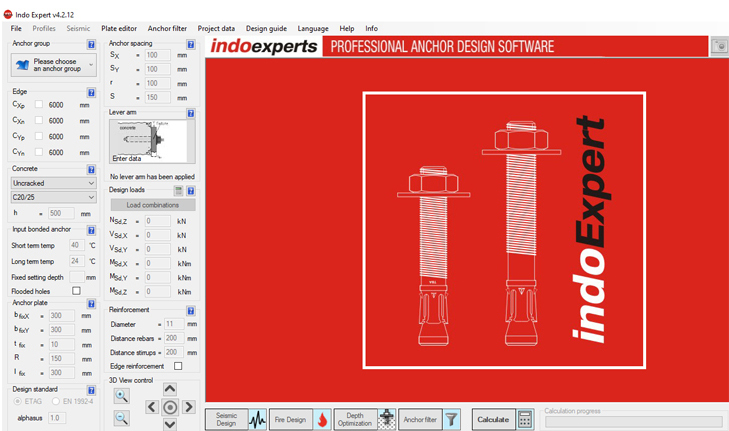The image size is (729, 431).
Task: Click the Fire Design button
Action: point(291,420)
